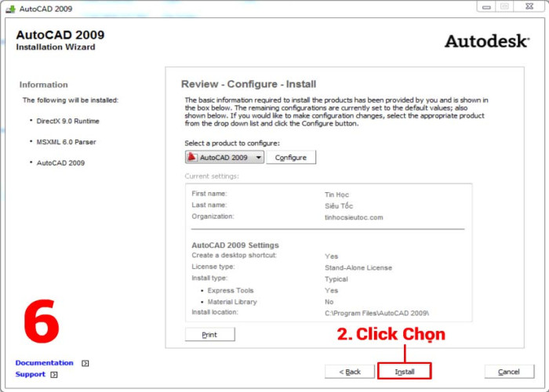Click the Autodesk logo
Viewport: 549px width, 392px height.
487,42
